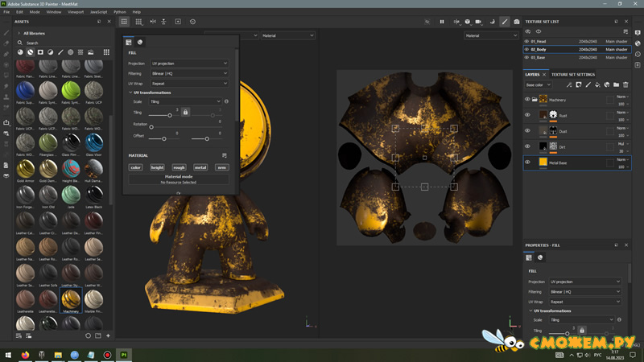
Task: Open Firefox from the Windows taskbar
Action: tap(25, 355)
